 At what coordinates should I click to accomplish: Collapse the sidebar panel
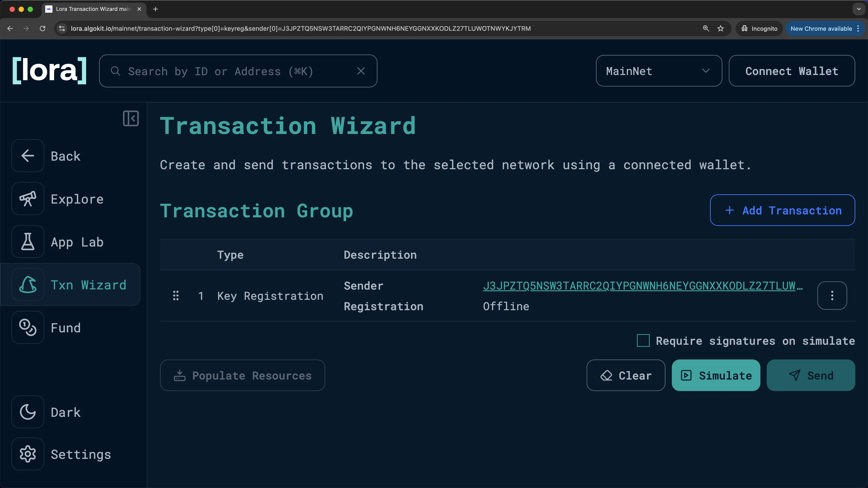131,118
